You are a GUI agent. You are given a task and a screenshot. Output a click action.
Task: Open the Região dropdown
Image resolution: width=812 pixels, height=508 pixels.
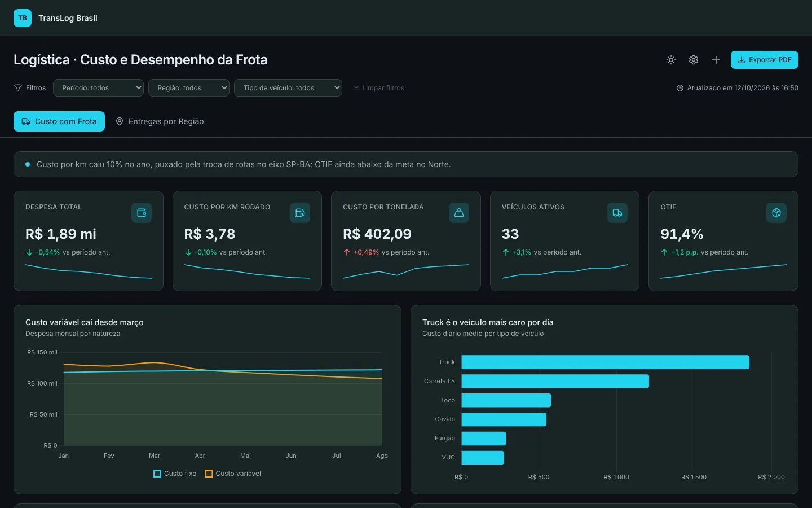[189, 88]
